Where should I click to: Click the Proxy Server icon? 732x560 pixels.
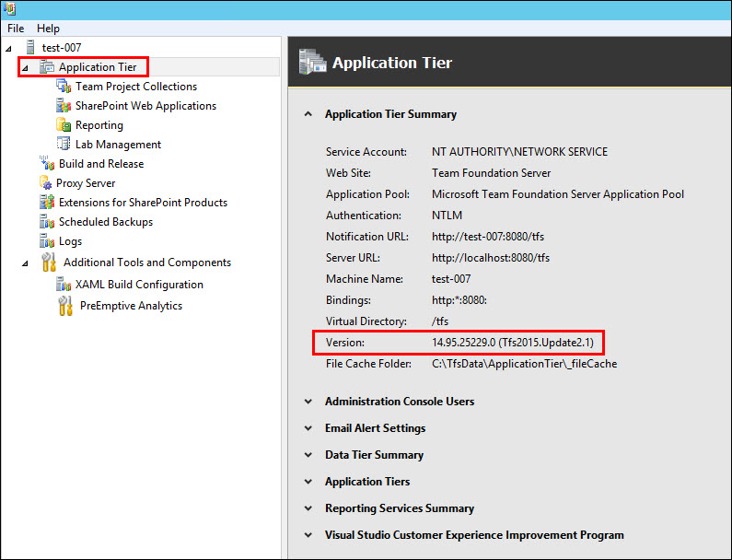(x=45, y=183)
